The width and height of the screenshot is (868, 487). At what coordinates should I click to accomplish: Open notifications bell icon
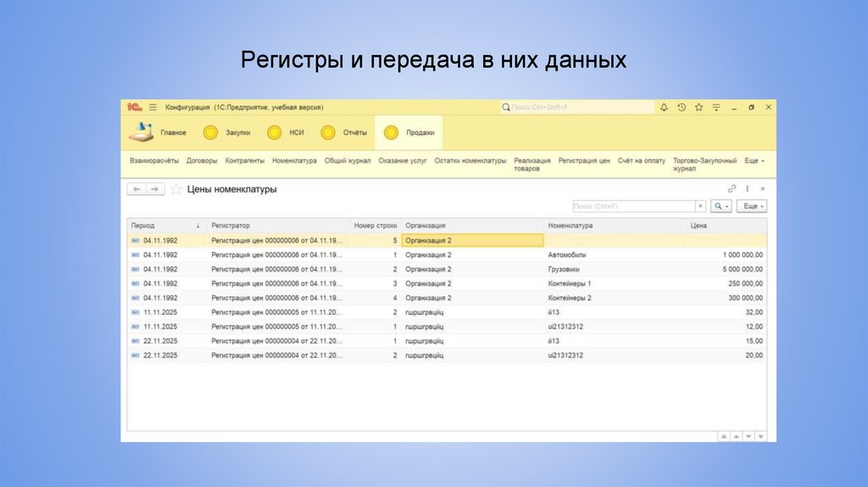[664, 107]
